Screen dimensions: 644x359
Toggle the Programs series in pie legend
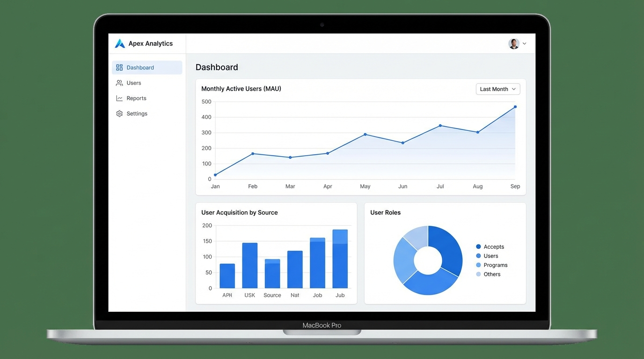tap(478, 265)
